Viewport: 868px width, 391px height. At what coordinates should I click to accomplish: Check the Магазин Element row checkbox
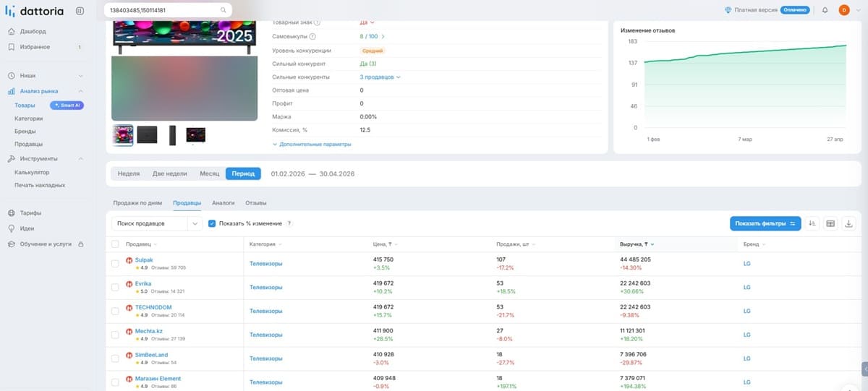point(116,382)
